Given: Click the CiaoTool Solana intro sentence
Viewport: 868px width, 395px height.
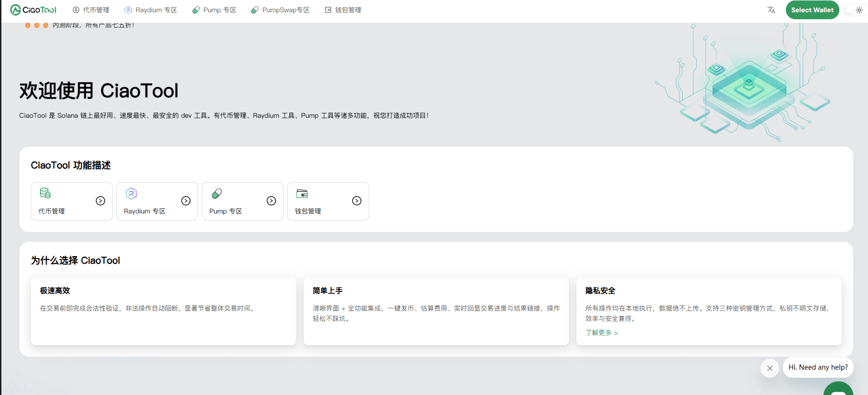Looking at the screenshot, I should [224, 115].
